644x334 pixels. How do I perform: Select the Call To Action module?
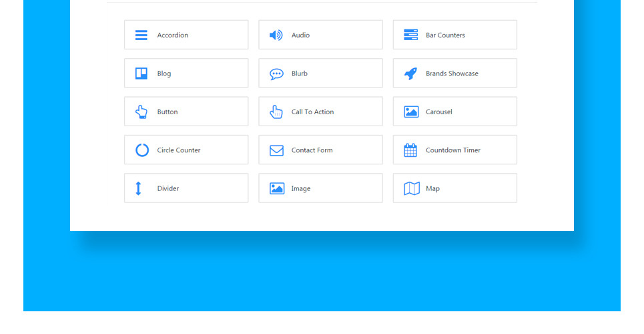pos(320,112)
